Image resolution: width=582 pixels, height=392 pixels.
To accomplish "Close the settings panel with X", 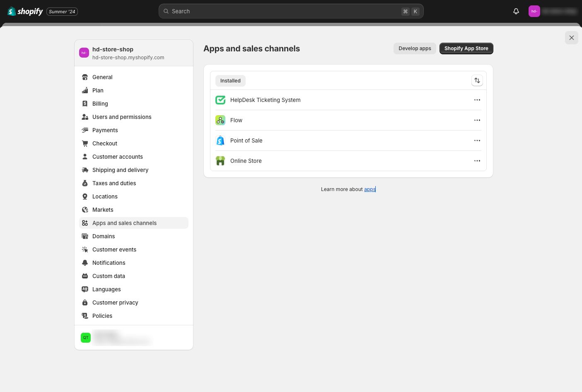I will point(572,38).
